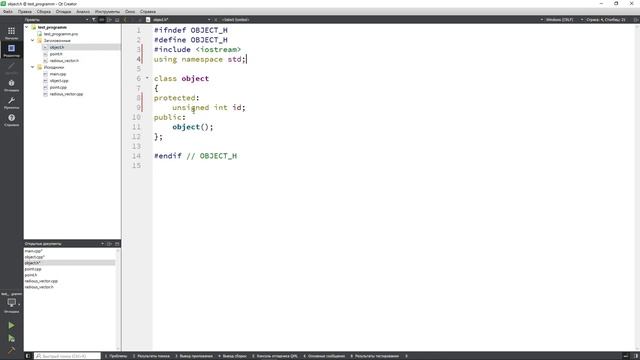Switch to point.h in Open Documents
Viewport: 640px width, 360px height.
pyautogui.click(x=31, y=275)
